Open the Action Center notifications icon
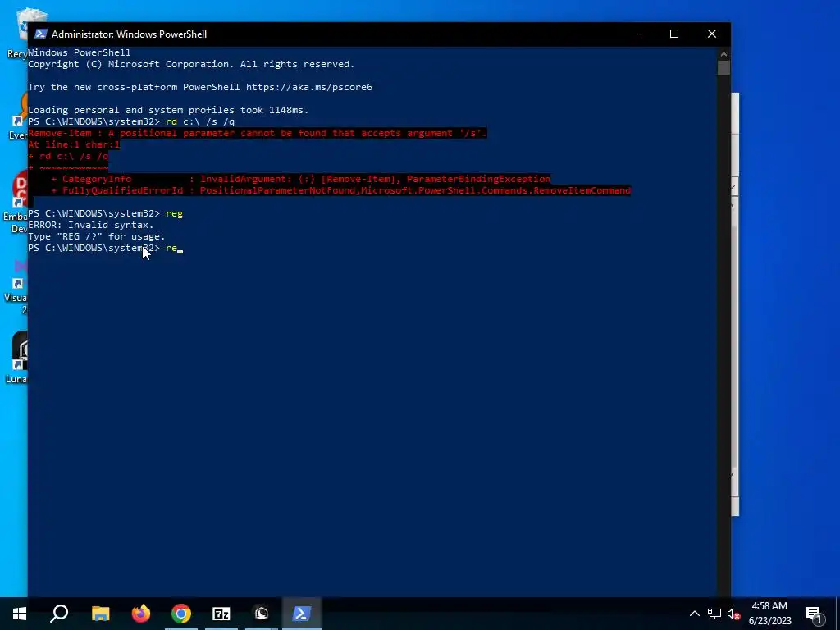This screenshot has height=630, width=840. pyautogui.click(x=814, y=614)
